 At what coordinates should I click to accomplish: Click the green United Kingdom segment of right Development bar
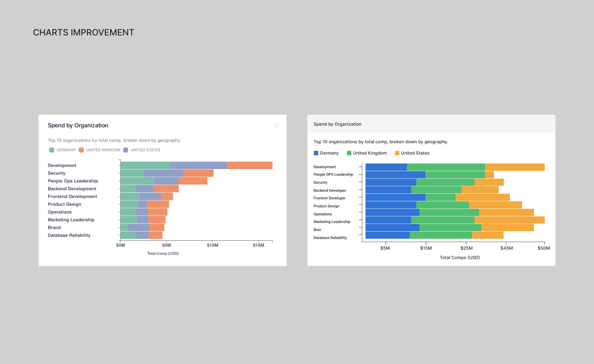click(x=446, y=167)
